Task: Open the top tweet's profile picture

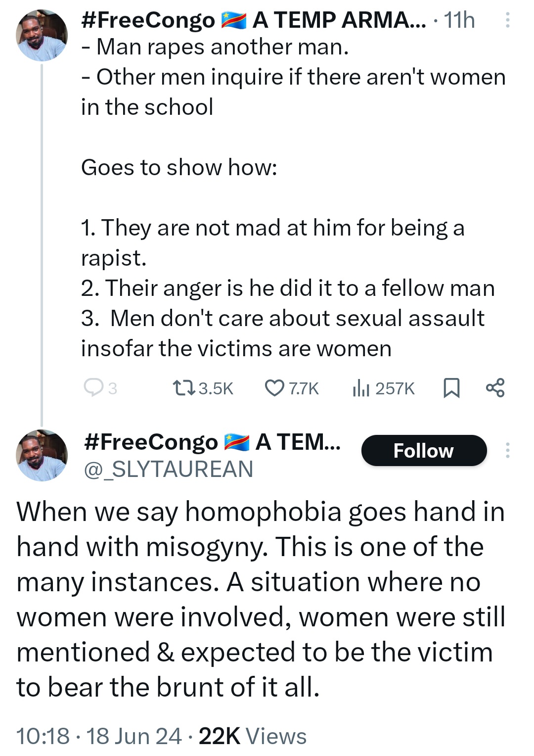Action: click(x=42, y=35)
